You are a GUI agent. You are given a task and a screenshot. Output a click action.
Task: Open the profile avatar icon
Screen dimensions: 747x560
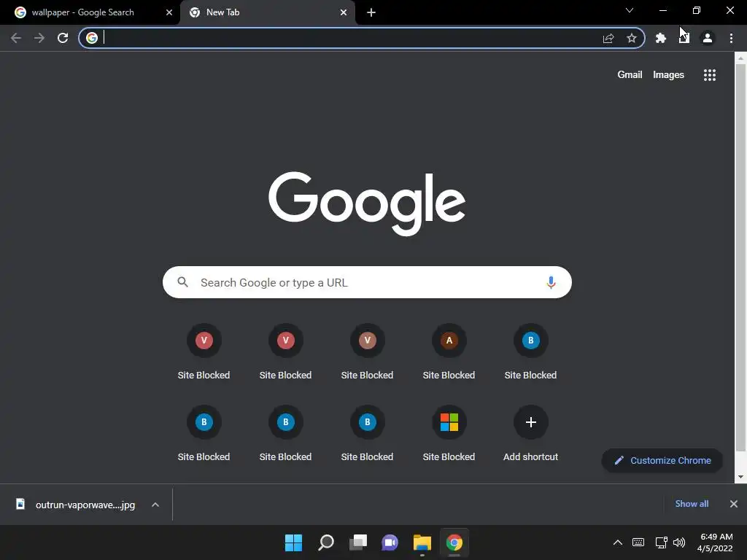[x=708, y=38]
